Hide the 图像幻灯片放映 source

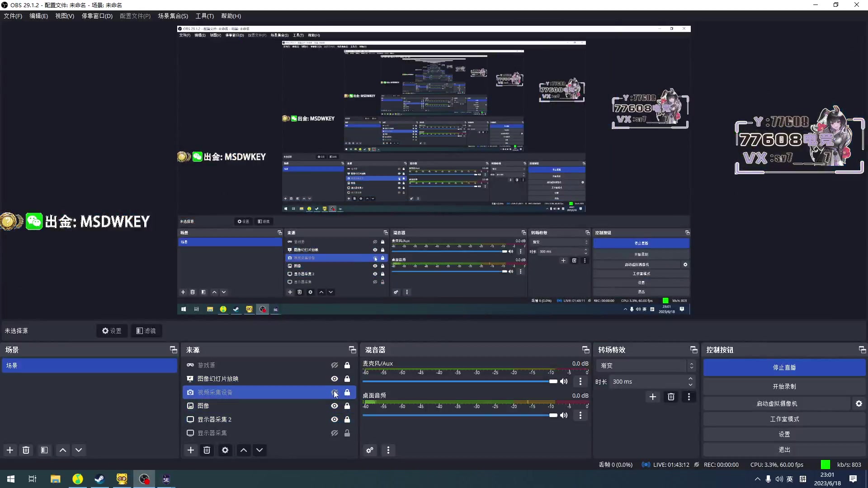coord(335,379)
